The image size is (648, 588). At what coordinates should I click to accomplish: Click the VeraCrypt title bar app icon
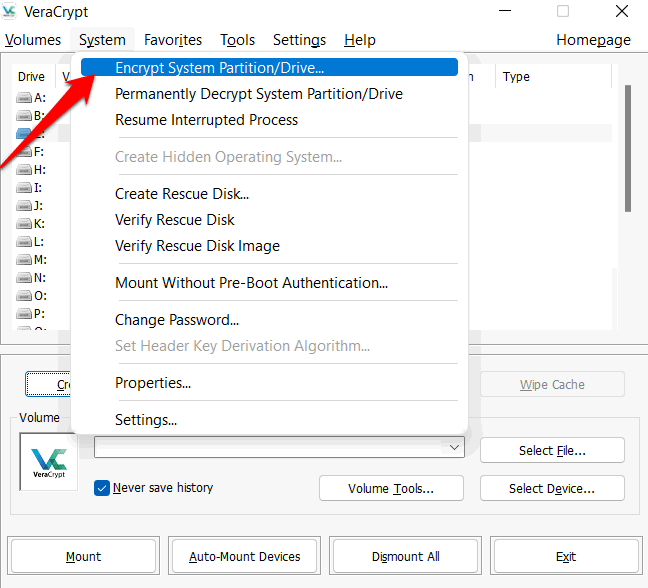pos(9,11)
